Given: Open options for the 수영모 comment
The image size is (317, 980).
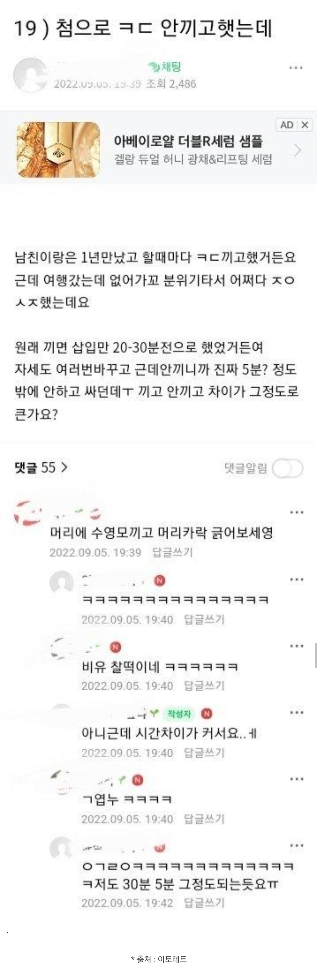Looking at the screenshot, I should click(296, 512).
